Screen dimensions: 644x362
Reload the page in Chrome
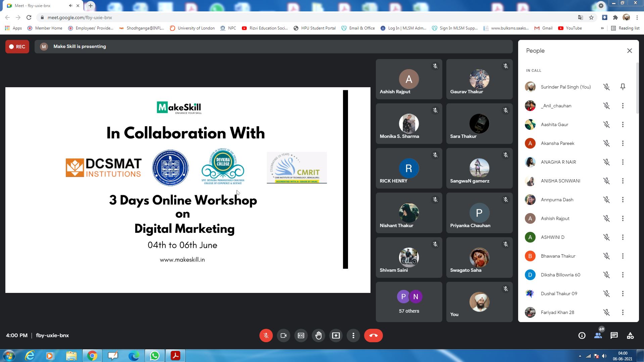[29, 17]
